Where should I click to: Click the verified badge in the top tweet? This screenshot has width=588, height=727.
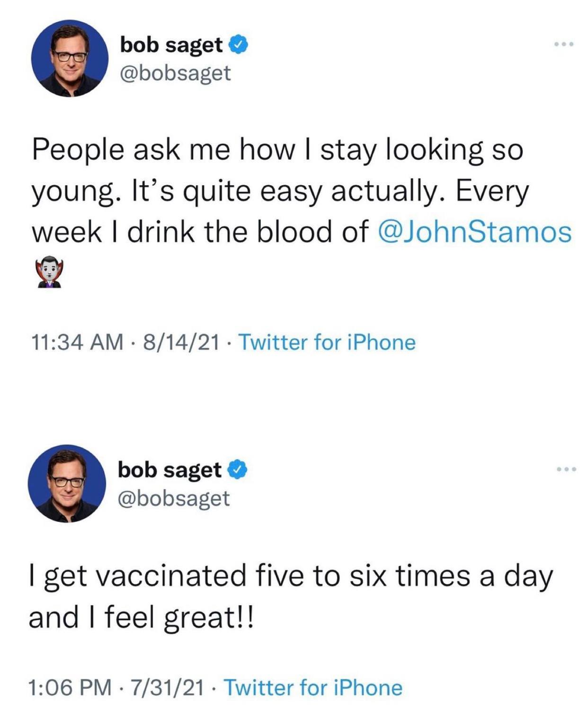(x=239, y=45)
